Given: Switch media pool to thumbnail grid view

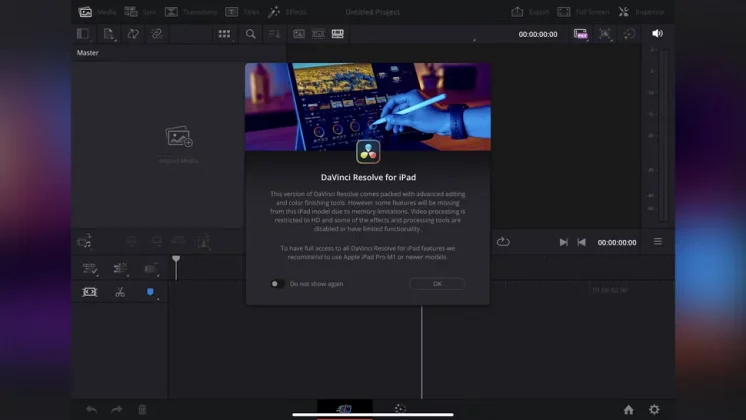Looking at the screenshot, I should [x=224, y=34].
